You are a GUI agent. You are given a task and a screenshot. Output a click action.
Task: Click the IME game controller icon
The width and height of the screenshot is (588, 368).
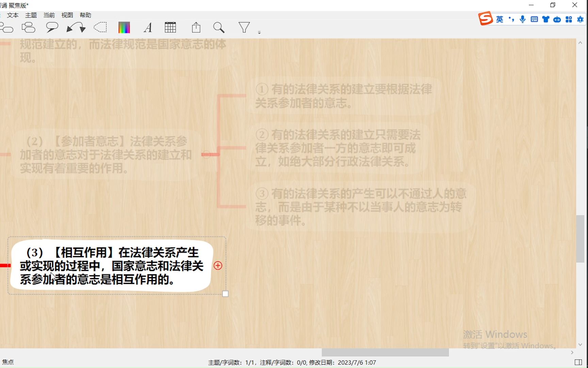tap(557, 19)
